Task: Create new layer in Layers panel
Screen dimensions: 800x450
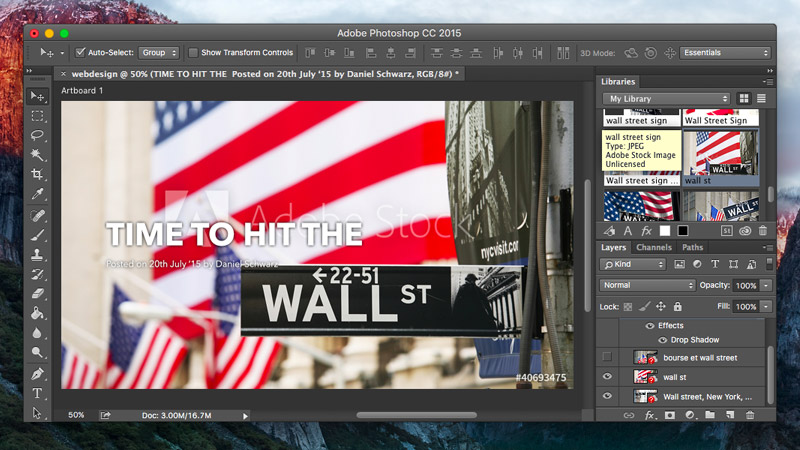Action: click(x=730, y=415)
